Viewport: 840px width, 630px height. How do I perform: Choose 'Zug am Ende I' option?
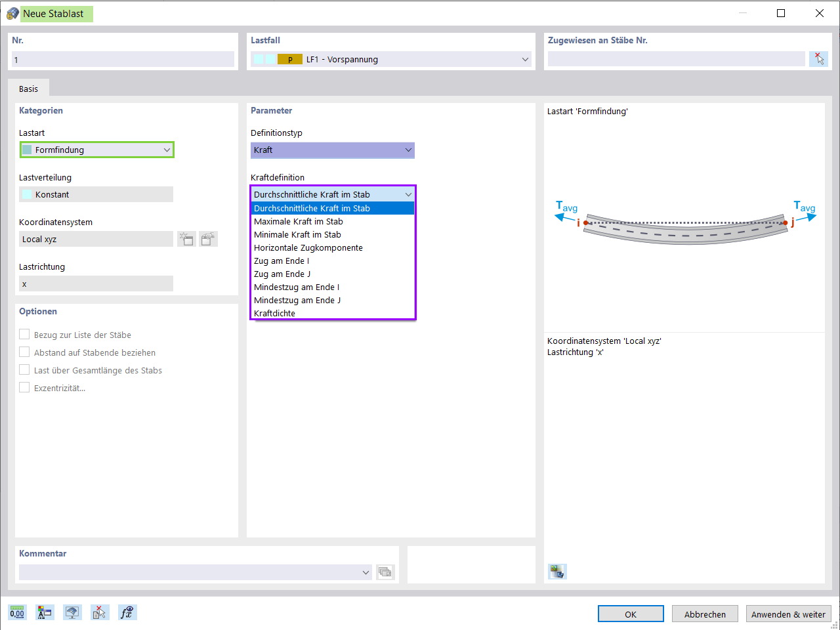333,261
